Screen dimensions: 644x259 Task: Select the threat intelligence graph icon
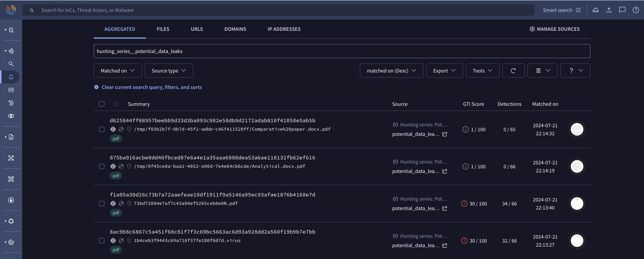click(x=11, y=158)
